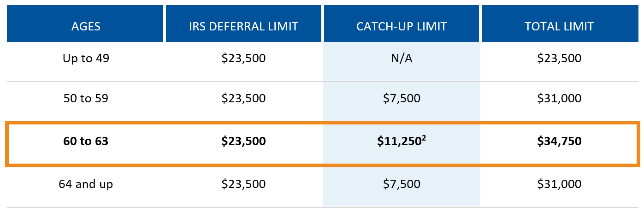Click the bold '60 to 63' age cell
This screenshot has height=212, width=644.
point(86,141)
